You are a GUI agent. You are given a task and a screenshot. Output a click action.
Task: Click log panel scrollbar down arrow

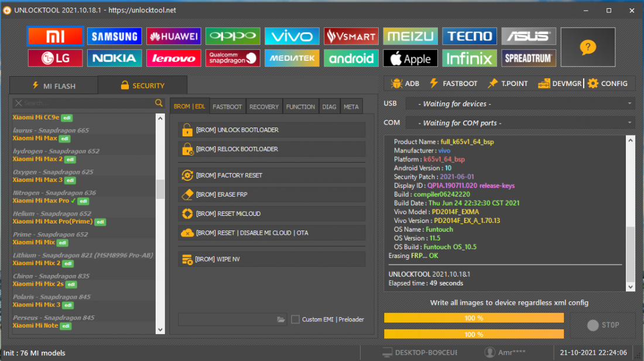(x=631, y=287)
